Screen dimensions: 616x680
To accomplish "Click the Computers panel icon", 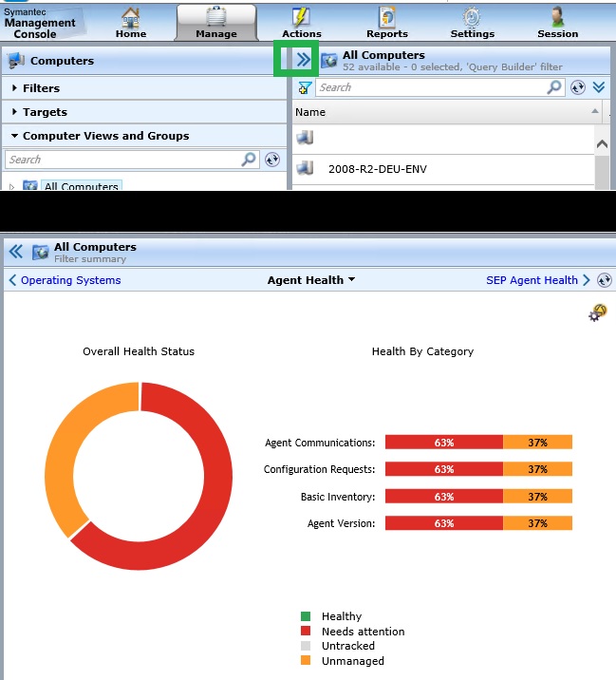I will (x=16, y=61).
